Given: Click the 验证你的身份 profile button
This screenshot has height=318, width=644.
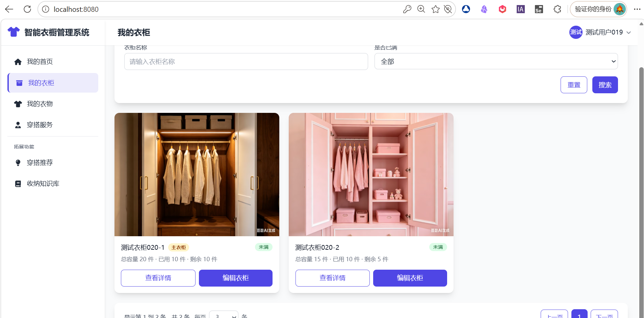Looking at the screenshot, I should pyautogui.click(x=598, y=9).
